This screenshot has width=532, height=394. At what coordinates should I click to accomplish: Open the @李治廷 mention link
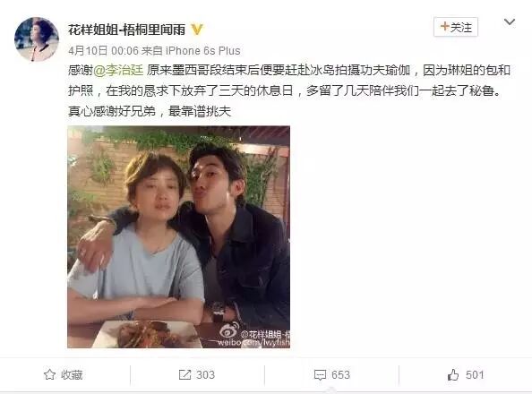118,70
